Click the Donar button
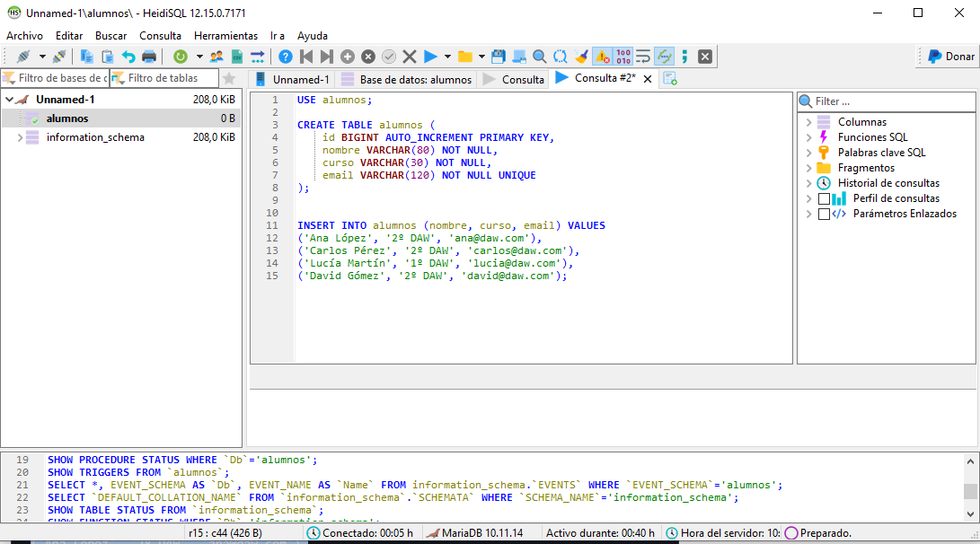This screenshot has width=980, height=544. pos(950,57)
